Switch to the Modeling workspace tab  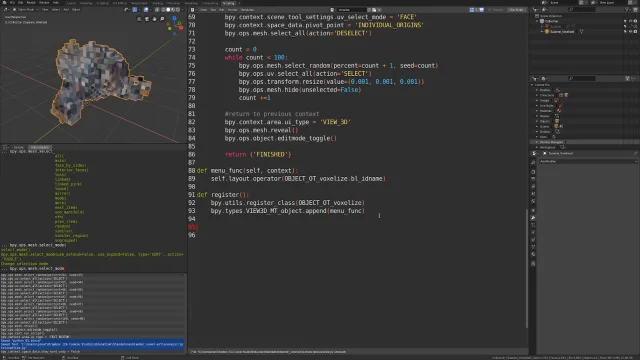pyautogui.click(x=86, y=3)
